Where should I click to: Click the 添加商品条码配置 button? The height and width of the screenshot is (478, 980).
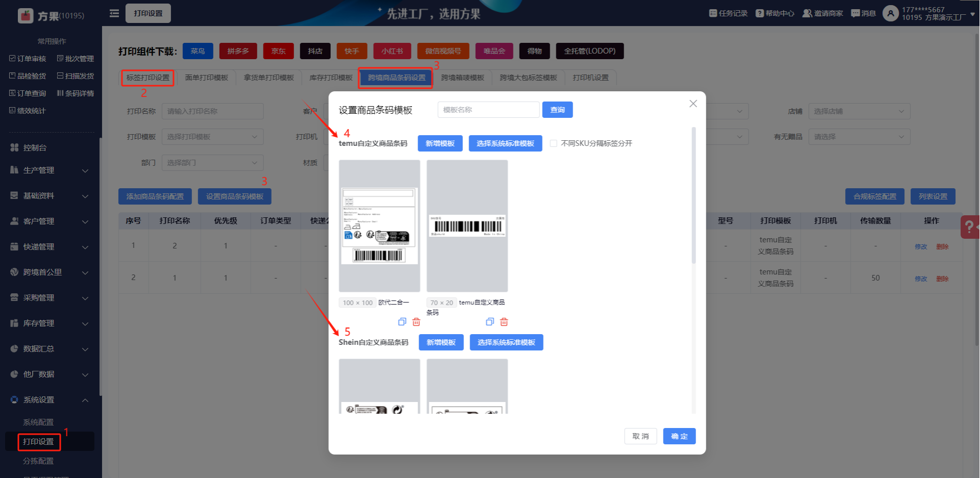[155, 196]
